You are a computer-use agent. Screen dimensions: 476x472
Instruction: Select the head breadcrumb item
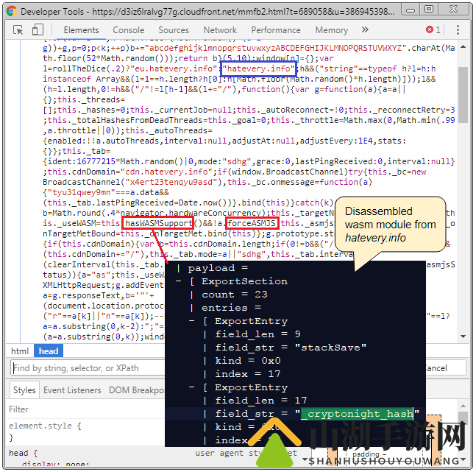pos(49,351)
